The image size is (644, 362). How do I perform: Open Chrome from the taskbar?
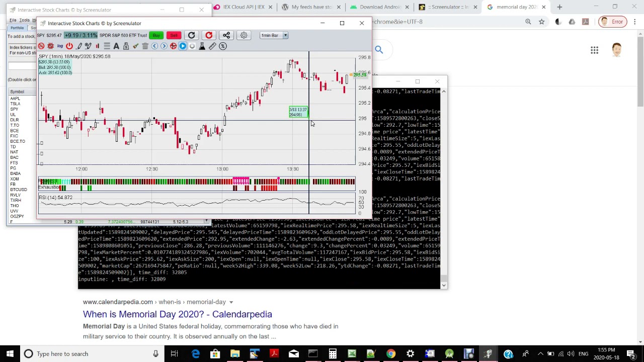pos(391,353)
